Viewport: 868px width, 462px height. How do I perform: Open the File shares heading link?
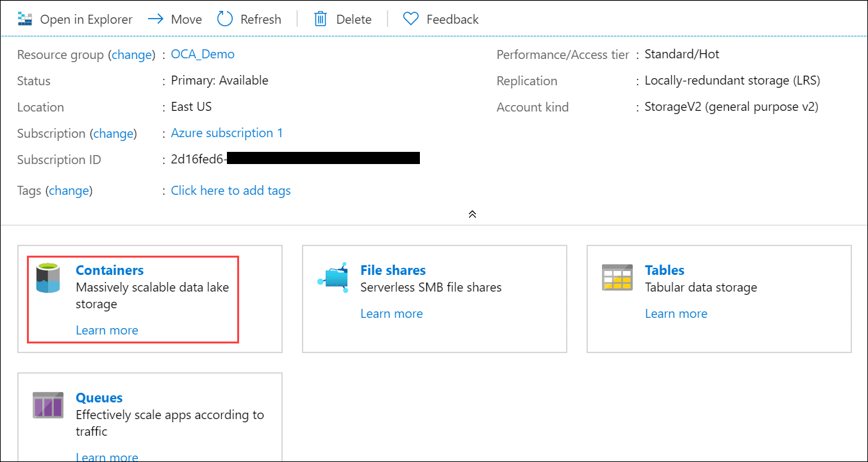coord(393,270)
